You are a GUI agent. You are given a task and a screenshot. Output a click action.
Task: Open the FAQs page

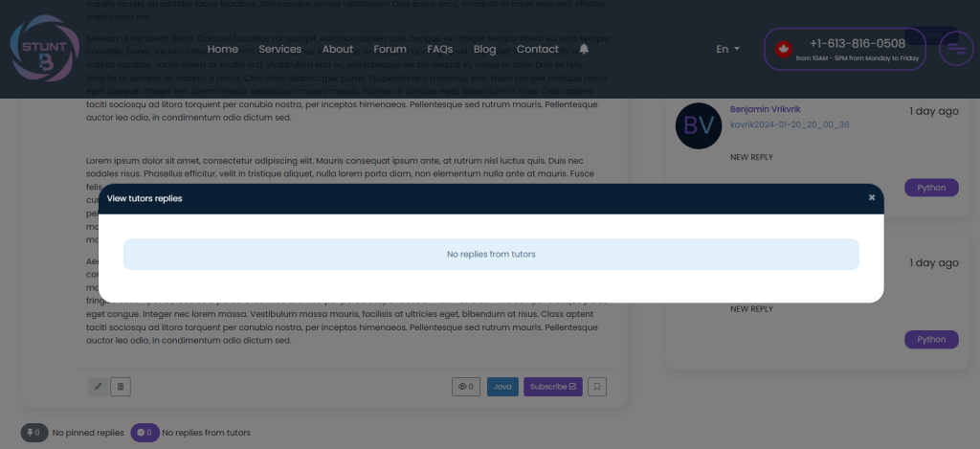[440, 49]
